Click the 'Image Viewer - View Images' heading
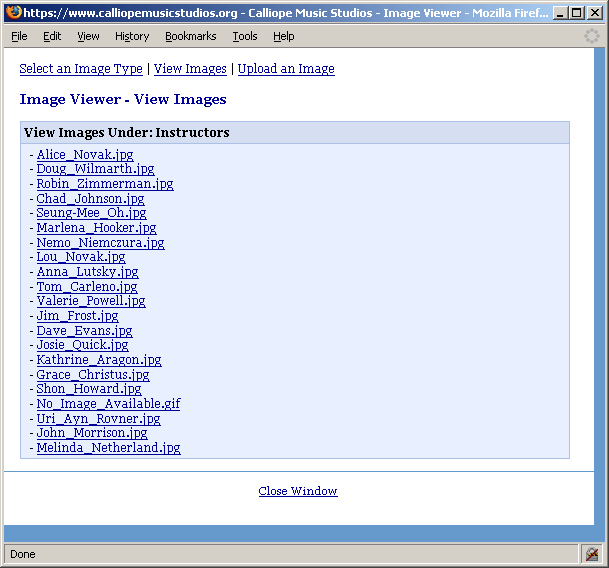This screenshot has height=568, width=609. coord(123,99)
